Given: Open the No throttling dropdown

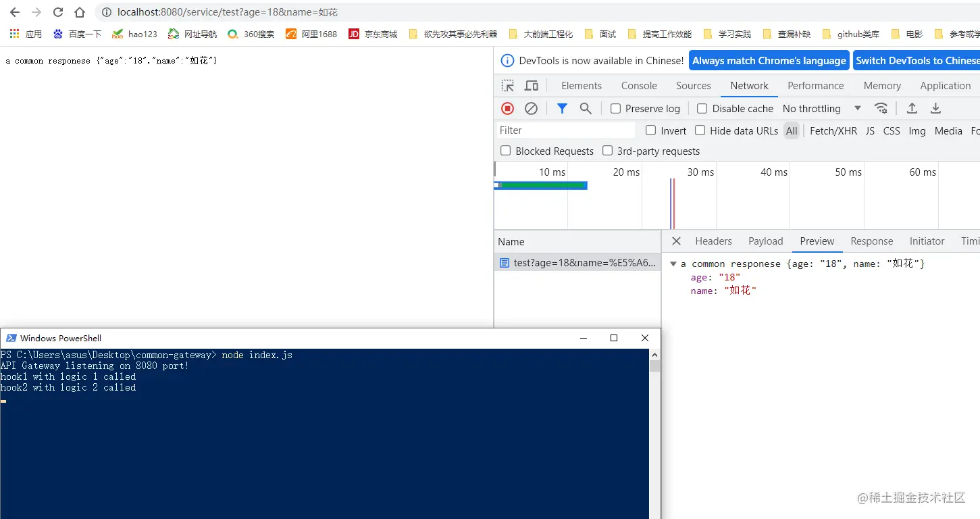Looking at the screenshot, I should pyautogui.click(x=821, y=109).
